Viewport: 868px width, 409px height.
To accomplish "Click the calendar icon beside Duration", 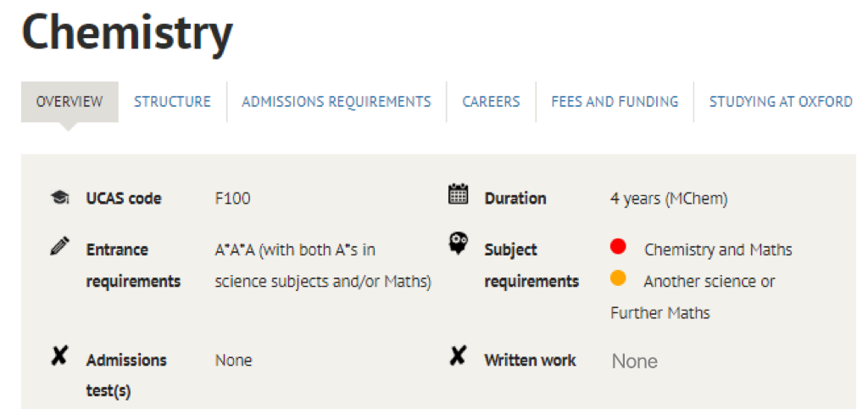I will click(458, 194).
